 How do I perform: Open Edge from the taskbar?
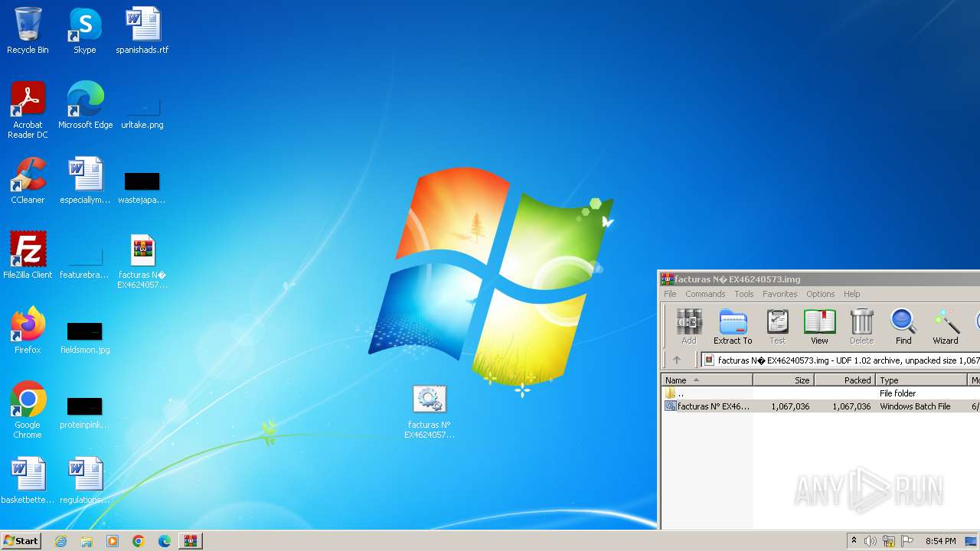[x=165, y=541]
